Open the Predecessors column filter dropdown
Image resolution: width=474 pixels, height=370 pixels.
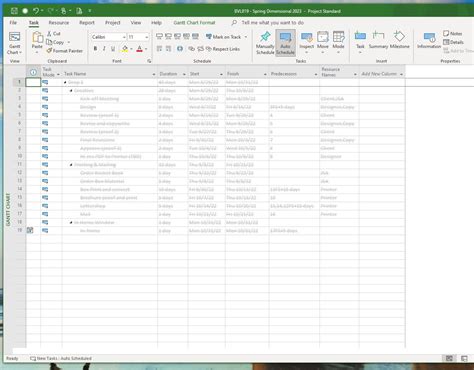click(x=316, y=74)
